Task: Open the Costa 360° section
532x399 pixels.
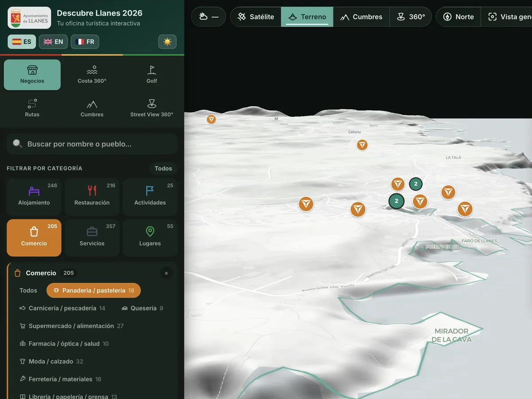Action: [92, 75]
